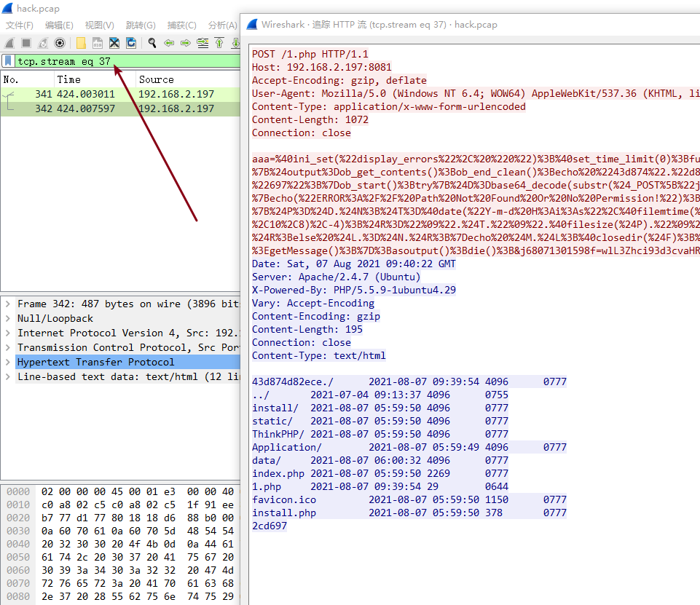Image resolution: width=700 pixels, height=605 pixels.
Task: Open capture options gear icon
Action: click(60, 43)
